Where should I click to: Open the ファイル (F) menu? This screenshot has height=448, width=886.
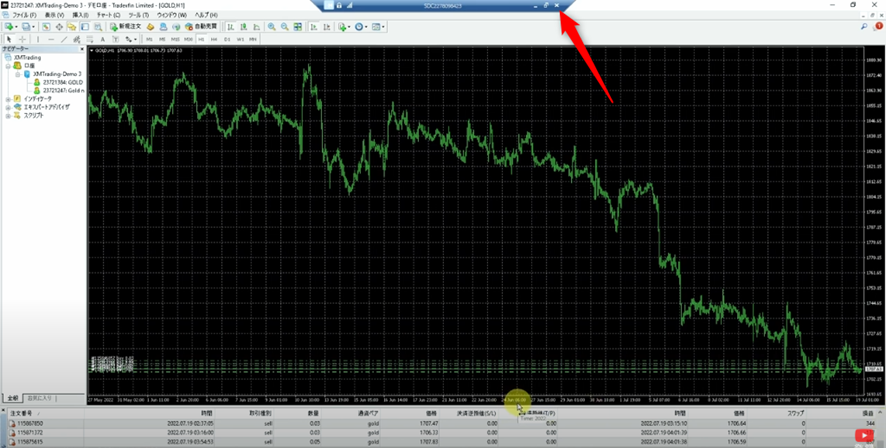tap(24, 15)
